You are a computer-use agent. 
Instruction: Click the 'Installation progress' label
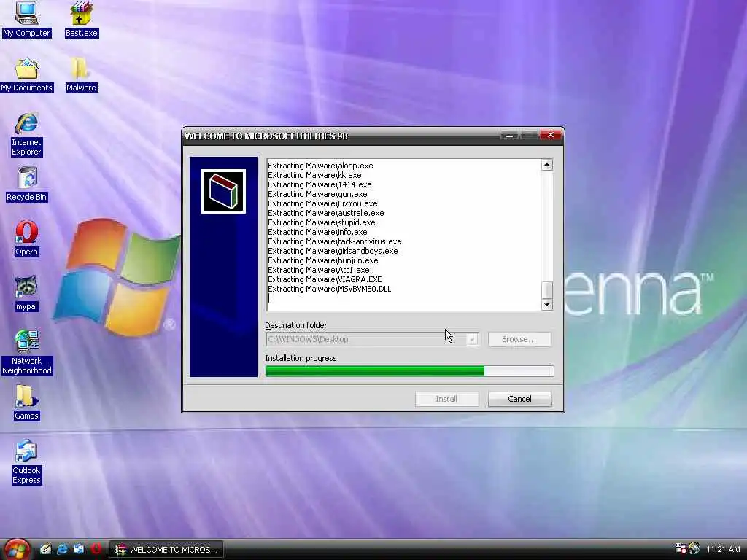click(x=301, y=358)
